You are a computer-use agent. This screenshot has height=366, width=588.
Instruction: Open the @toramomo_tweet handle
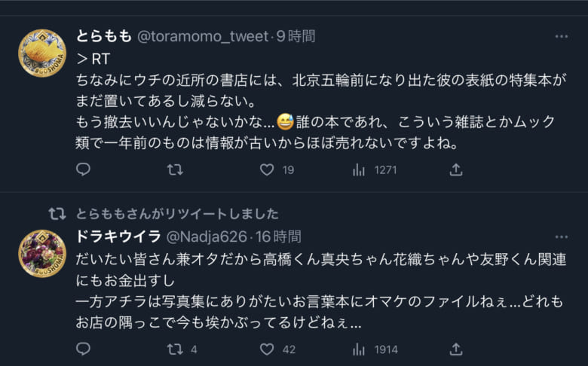click(x=201, y=36)
